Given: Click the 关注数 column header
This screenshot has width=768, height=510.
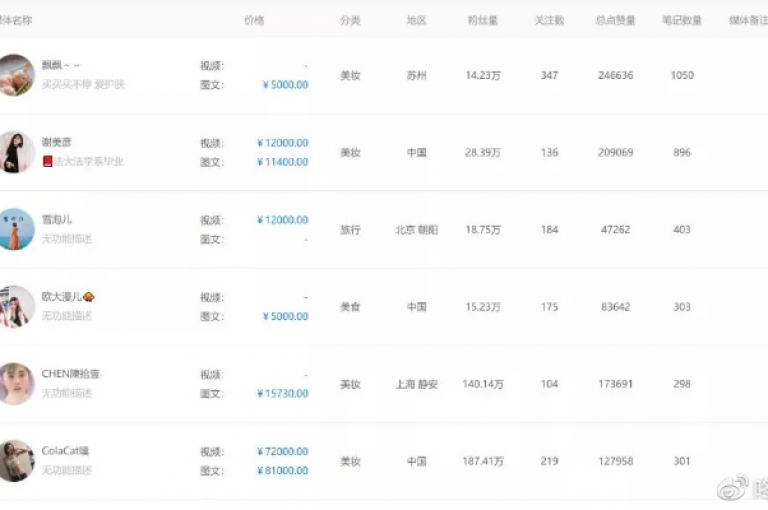Looking at the screenshot, I should coord(549,21).
